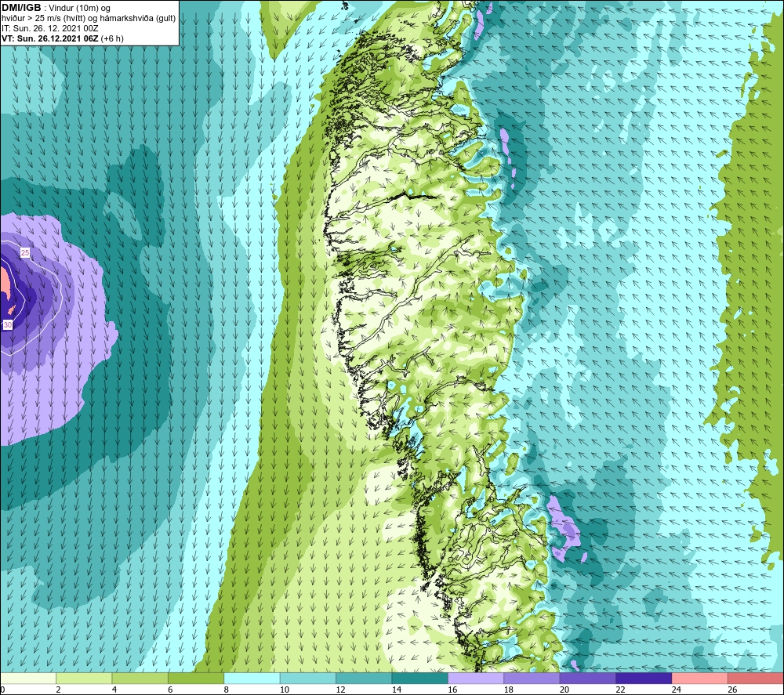This screenshot has height=695, width=784.
Task: Pick the 10–12 m/s light teal legend swatch
Action: pos(308,678)
